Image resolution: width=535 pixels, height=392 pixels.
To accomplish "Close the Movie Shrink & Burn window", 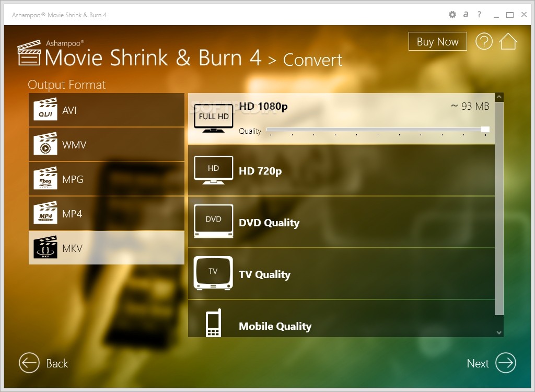I will point(524,14).
